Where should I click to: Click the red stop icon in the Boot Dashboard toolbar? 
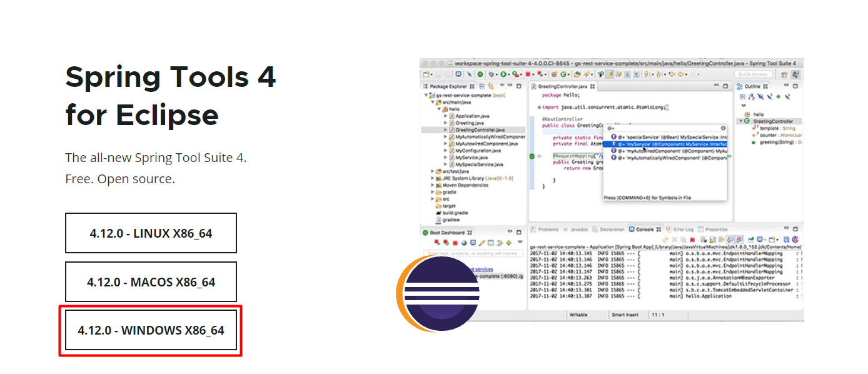[455, 243]
